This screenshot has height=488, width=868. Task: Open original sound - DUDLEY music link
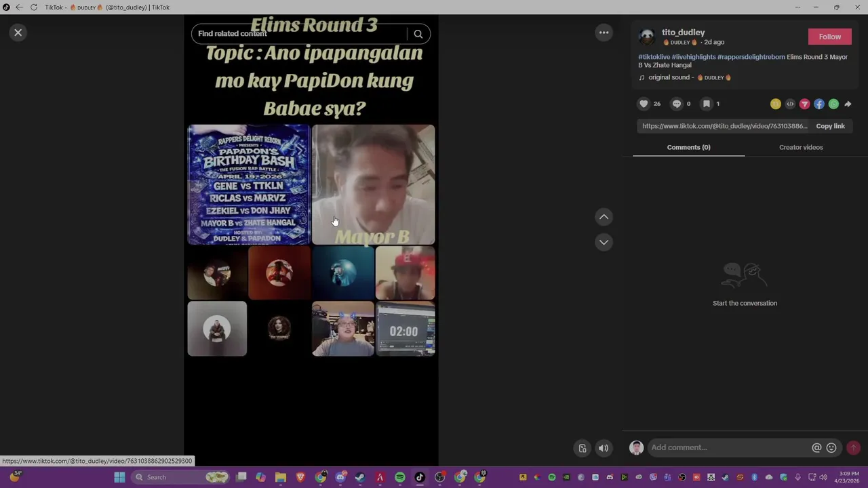[690, 77]
